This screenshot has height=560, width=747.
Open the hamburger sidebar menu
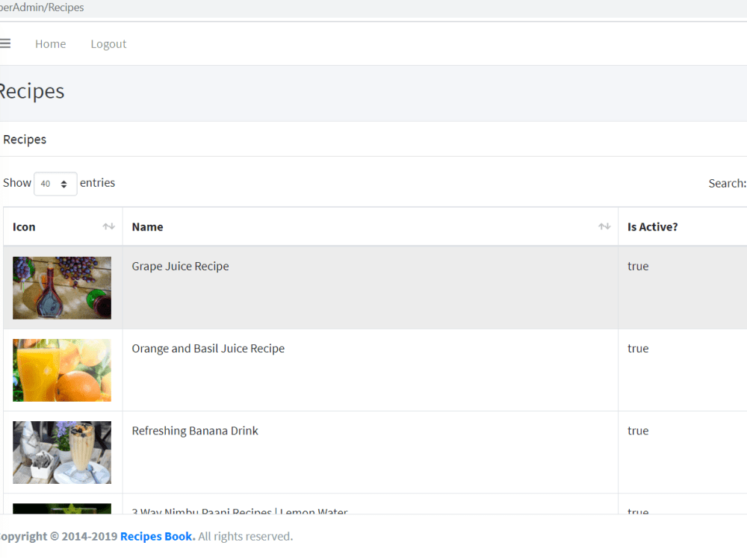point(4,44)
